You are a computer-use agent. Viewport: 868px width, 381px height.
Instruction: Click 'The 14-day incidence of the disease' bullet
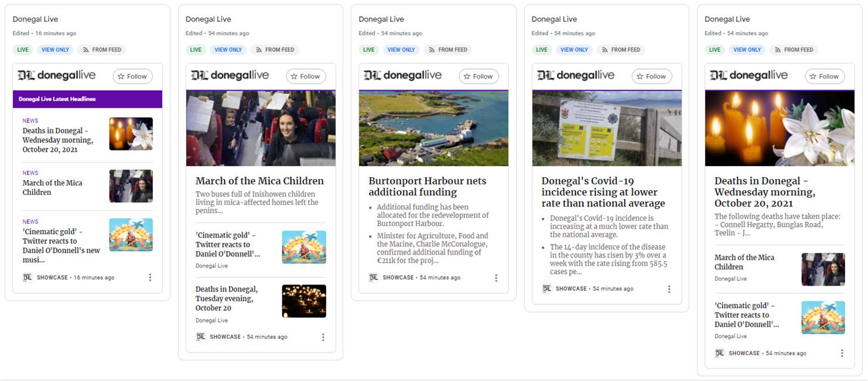[609, 259]
